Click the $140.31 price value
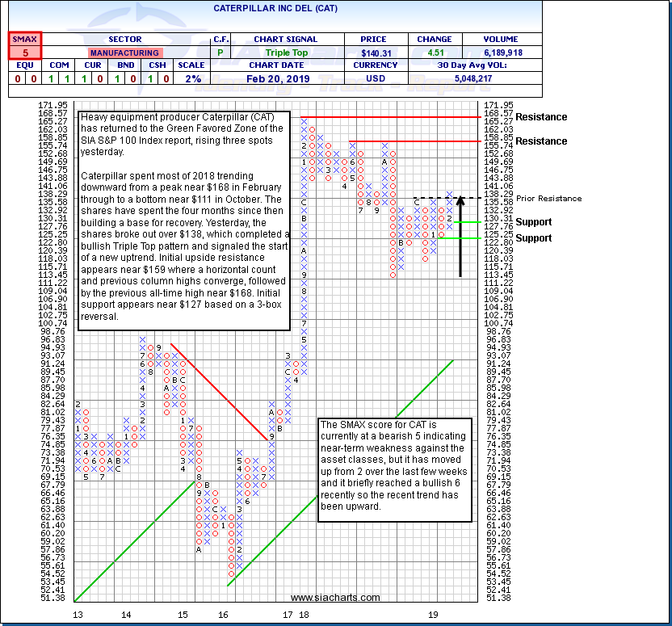This screenshot has width=672, height=626. click(x=378, y=53)
